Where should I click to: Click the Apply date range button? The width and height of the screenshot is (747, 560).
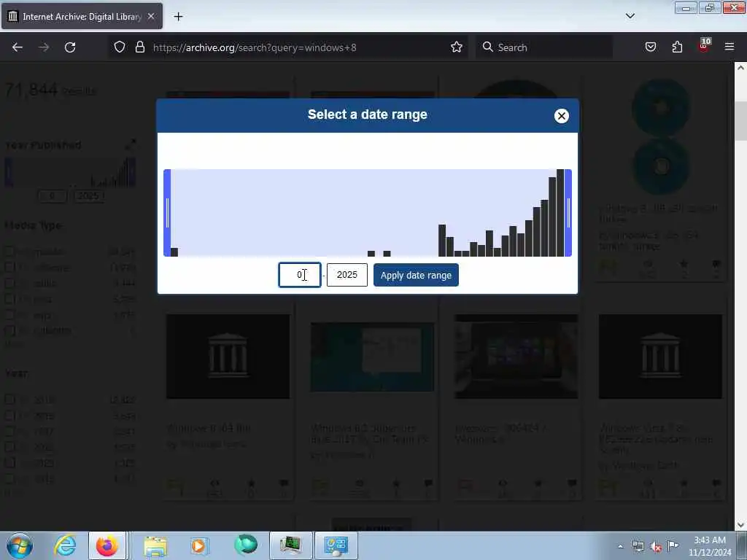(416, 275)
